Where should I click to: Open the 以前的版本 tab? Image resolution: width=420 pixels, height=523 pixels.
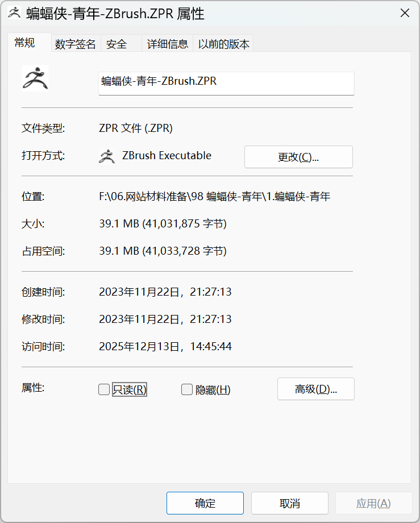point(224,44)
